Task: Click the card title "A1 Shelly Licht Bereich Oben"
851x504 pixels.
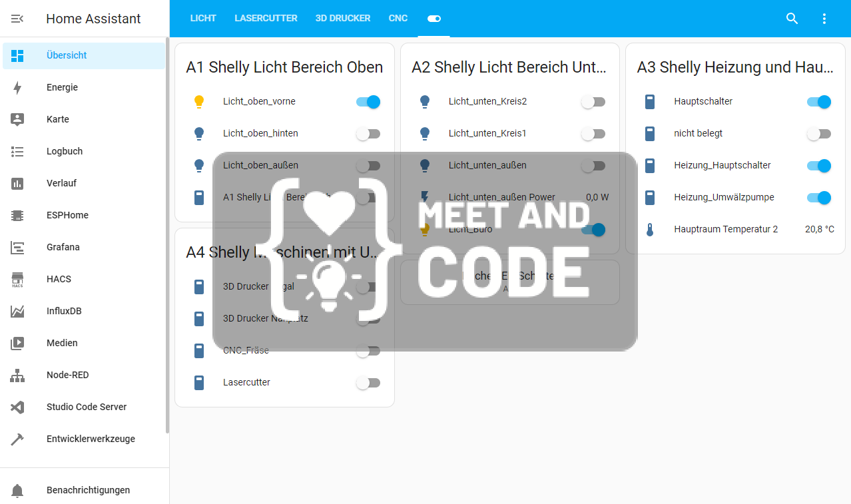Action: click(x=284, y=67)
